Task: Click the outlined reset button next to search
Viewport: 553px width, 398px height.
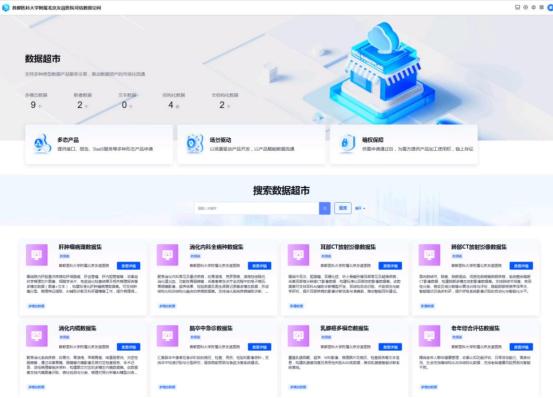Action: pos(343,208)
